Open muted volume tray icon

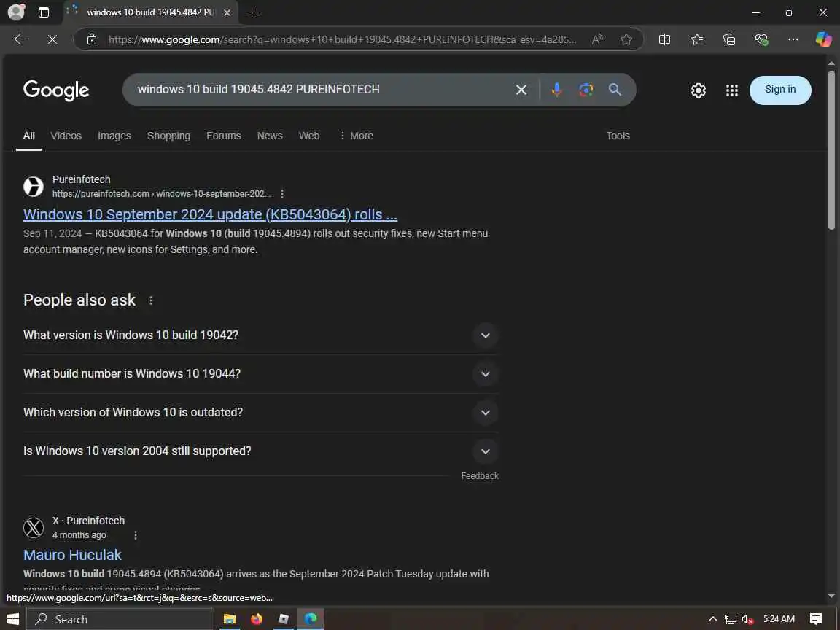point(748,619)
